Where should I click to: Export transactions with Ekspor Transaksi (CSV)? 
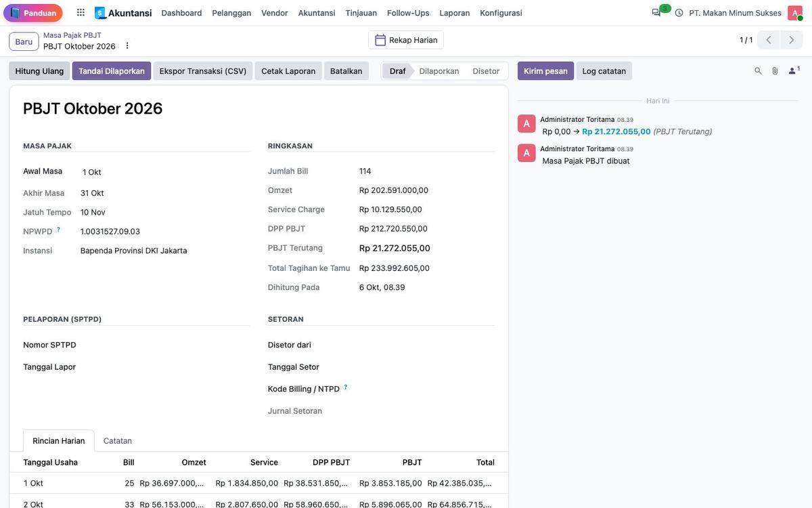(203, 71)
